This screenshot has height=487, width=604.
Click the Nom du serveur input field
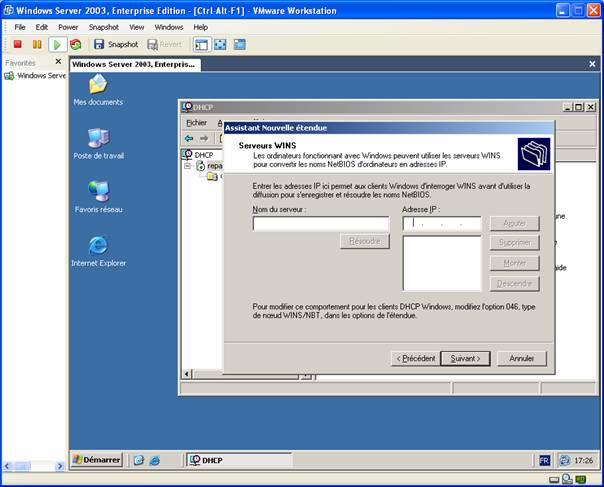click(321, 223)
